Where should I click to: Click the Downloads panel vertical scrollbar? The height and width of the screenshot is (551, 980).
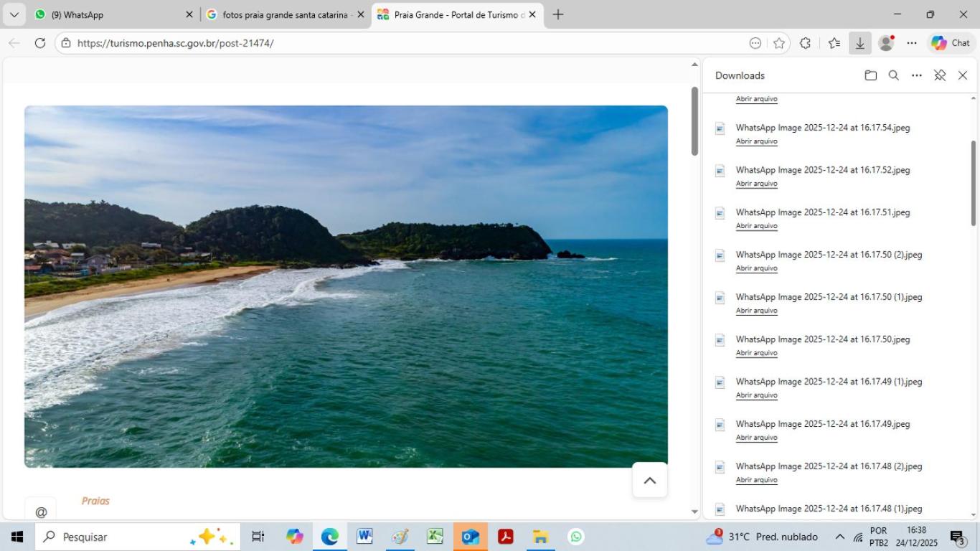pos(973,183)
